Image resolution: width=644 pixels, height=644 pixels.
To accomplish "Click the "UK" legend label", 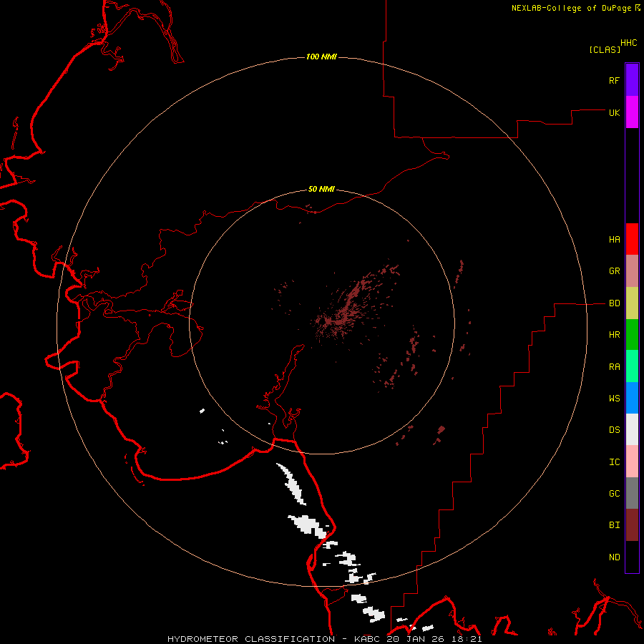I will (x=614, y=112).
